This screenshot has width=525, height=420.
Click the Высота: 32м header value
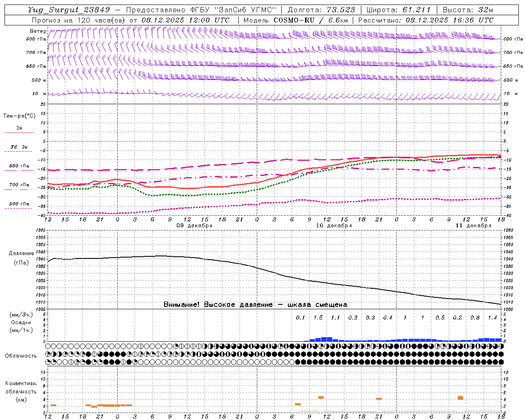[468, 10]
